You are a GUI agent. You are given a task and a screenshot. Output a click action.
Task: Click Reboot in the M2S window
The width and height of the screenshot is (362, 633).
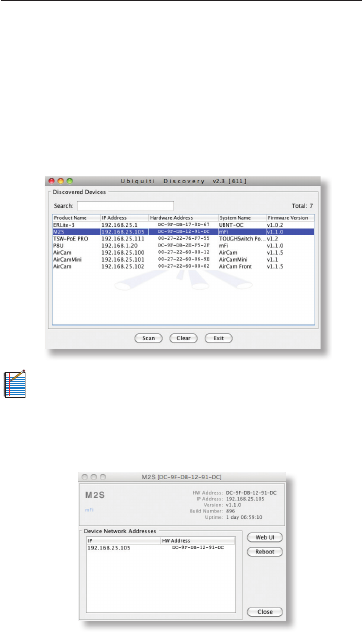coord(265,552)
